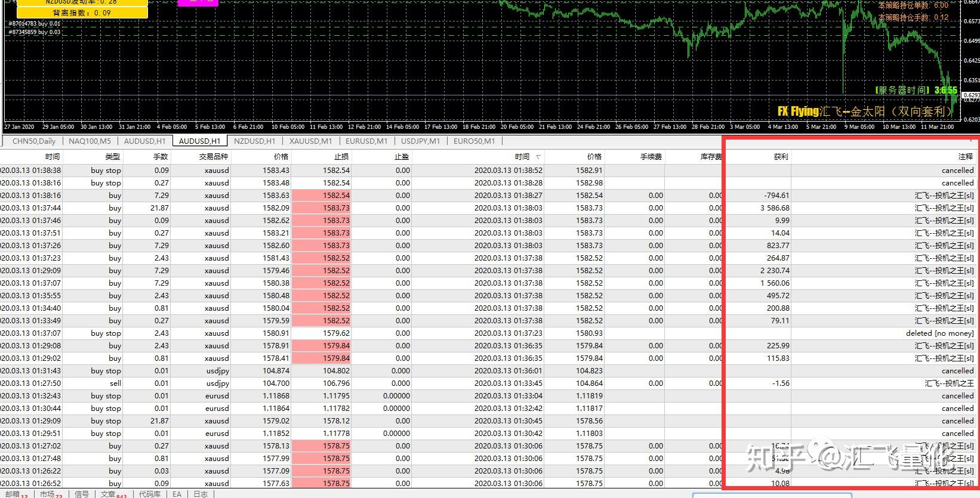The height and width of the screenshot is (498, 980).
Task: Select the close price 1582.91
Action: (x=589, y=171)
